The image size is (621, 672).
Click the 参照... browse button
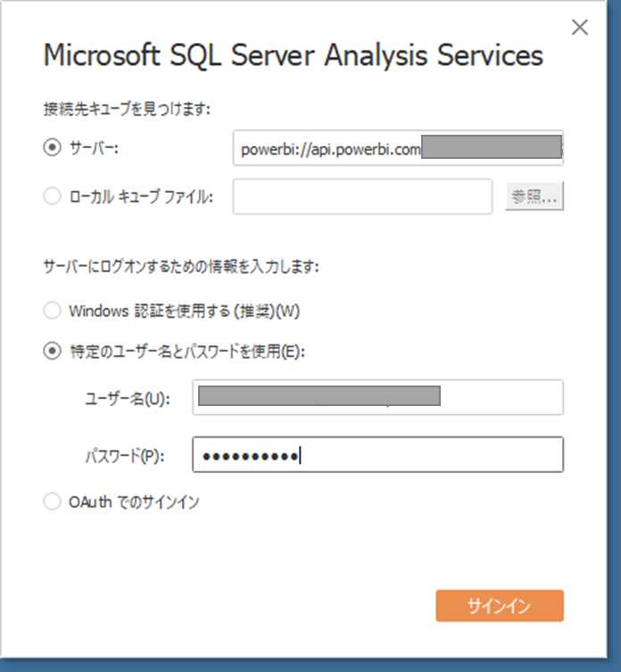point(534,196)
